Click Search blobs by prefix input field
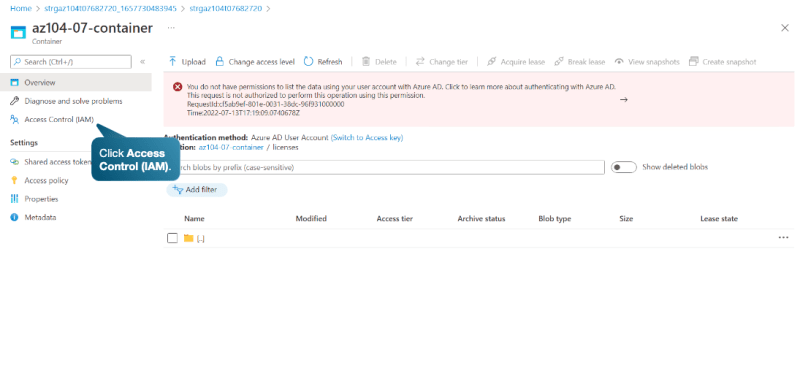The width and height of the screenshot is (800, 368). [385, 167]
